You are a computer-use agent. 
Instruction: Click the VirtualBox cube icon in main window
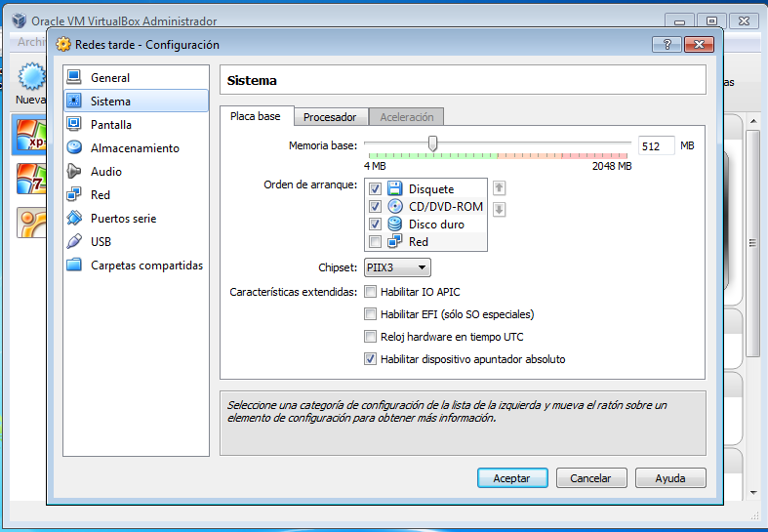[20, 20]
